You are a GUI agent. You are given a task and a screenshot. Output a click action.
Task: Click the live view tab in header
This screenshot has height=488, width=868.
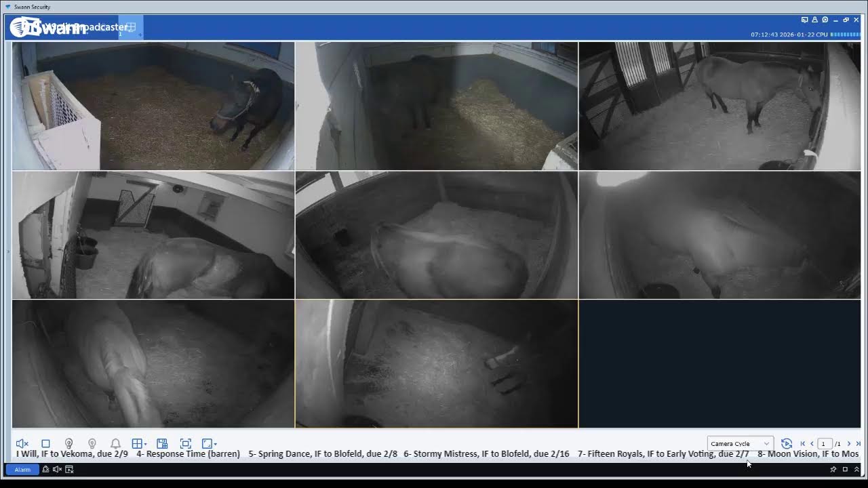tap(131, 27)
